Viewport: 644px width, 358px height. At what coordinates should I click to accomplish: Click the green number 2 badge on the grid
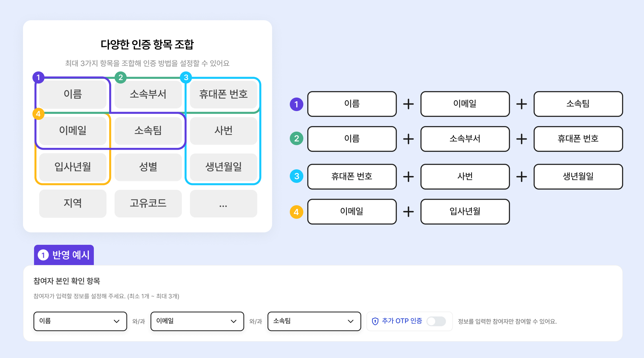click(x=121, y=77)
